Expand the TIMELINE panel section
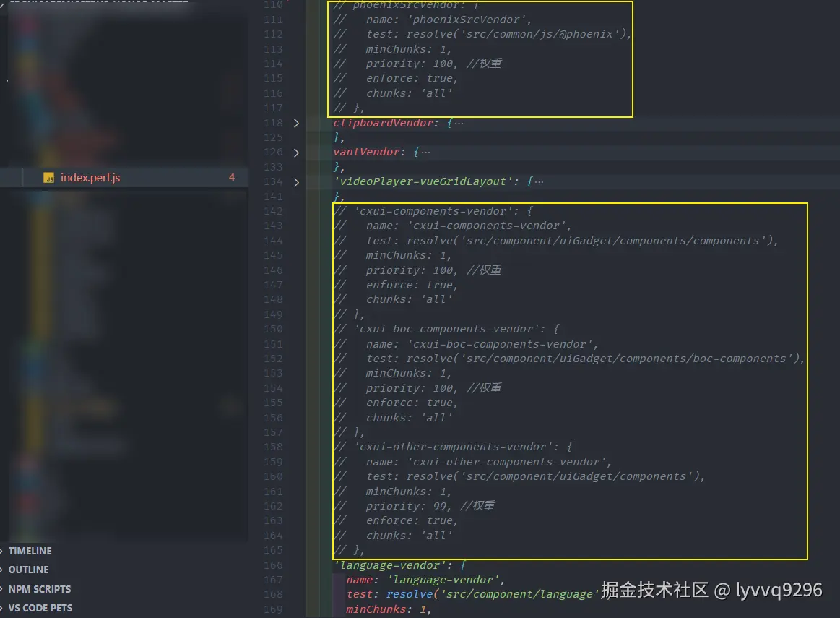 30,551
